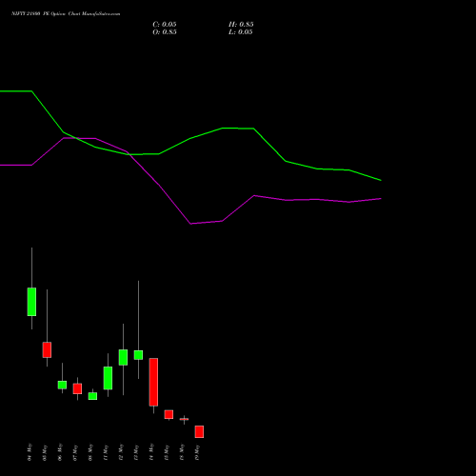Click the high value 'H: 0.85'
The height and width of the screenshot is (476, 476).
pyautogui.click(x=241, y=25)
